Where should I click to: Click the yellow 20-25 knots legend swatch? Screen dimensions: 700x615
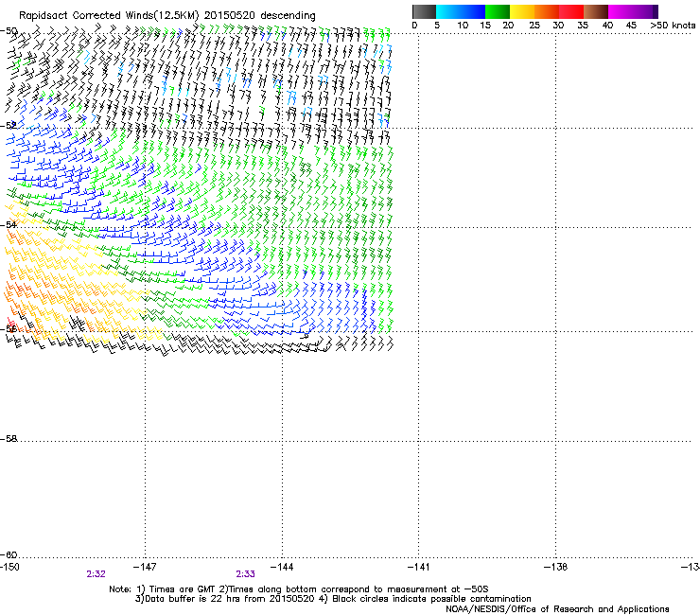click(522, 11)
